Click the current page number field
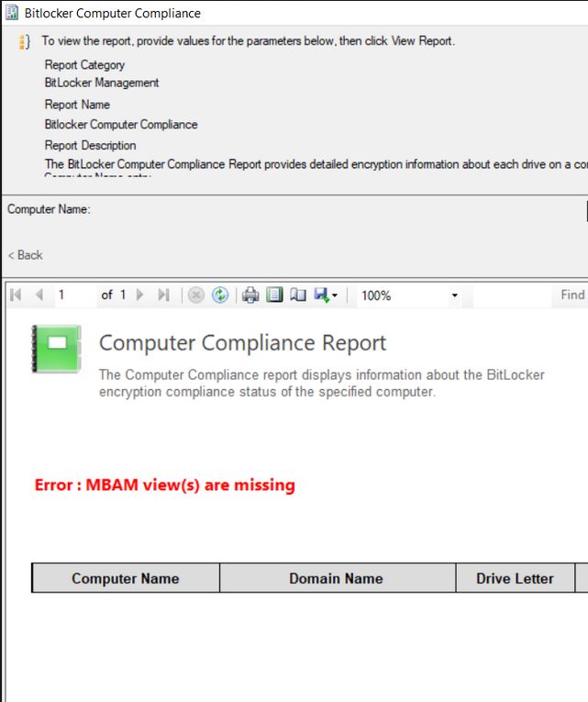The image size is (588, 702). [x=75, y=295]
